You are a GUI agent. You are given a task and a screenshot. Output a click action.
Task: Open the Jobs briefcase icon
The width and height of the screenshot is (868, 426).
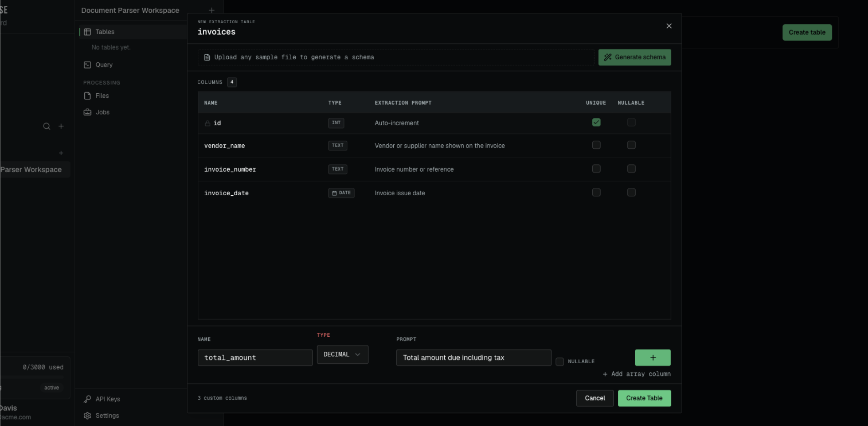(x=87, y=112)
